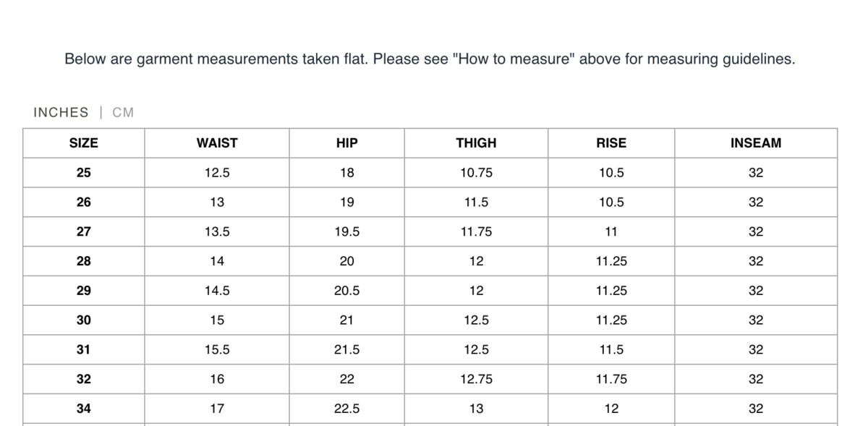Select size 27 row label
Image resolution: width=868 pixels, height=426 pixels.
(x=84, y=232)
